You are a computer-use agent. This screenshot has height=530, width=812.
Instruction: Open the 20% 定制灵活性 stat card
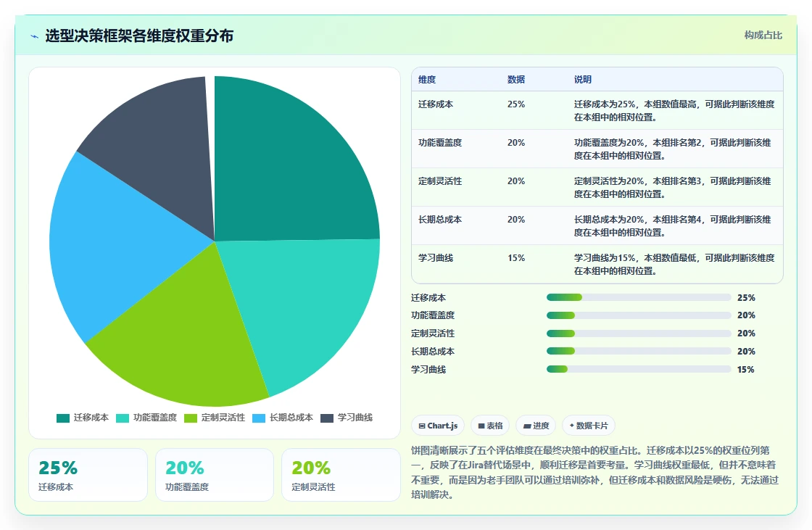[x=341, y=475]
